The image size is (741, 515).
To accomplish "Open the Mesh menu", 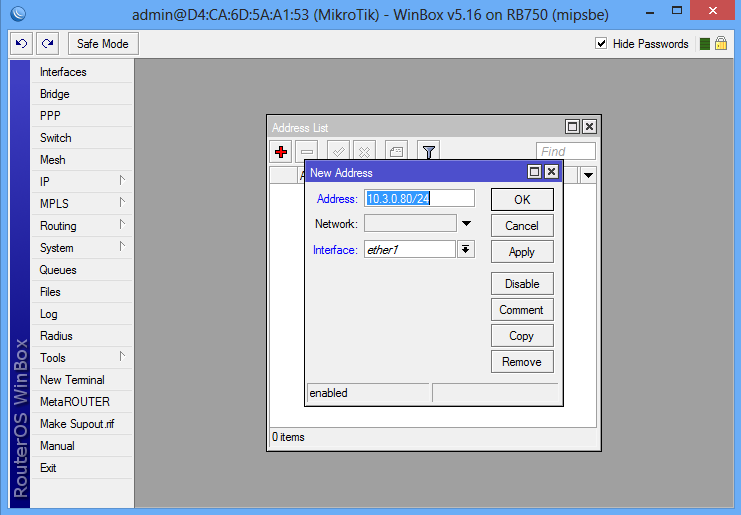I will click(82, 160).
